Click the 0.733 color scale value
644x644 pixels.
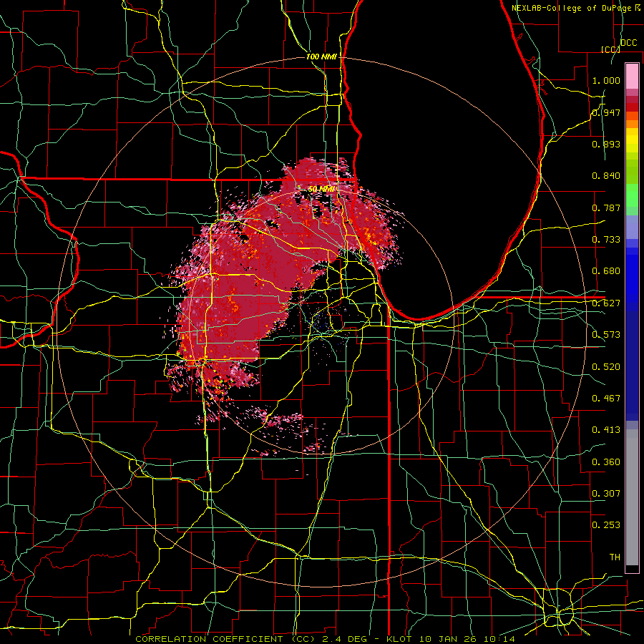tap(606, 240)
